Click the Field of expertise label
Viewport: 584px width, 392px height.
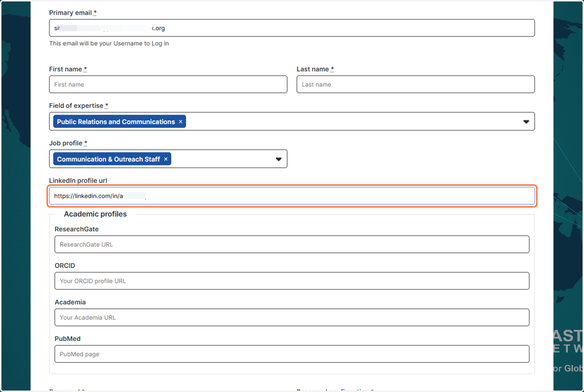tap(78, 106)
